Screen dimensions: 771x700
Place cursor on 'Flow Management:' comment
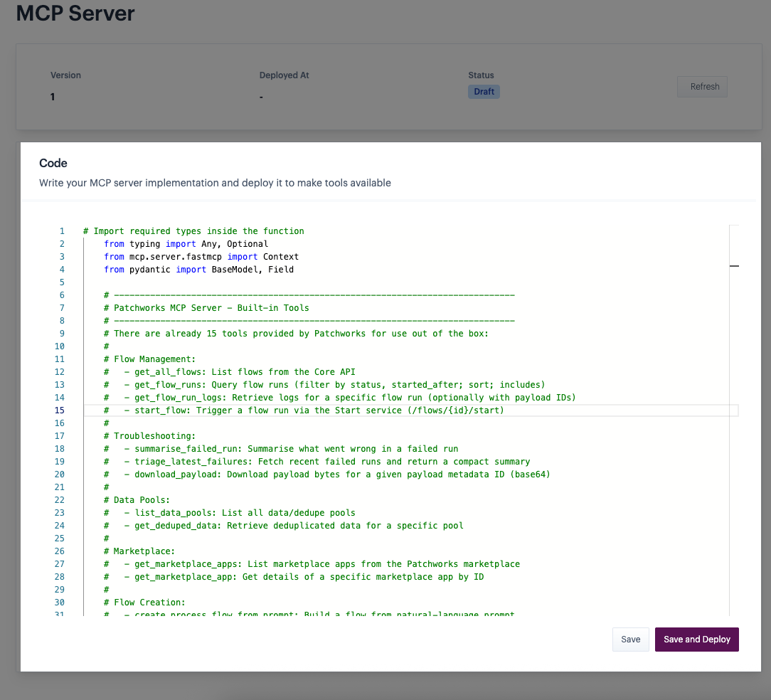point(154,359)
